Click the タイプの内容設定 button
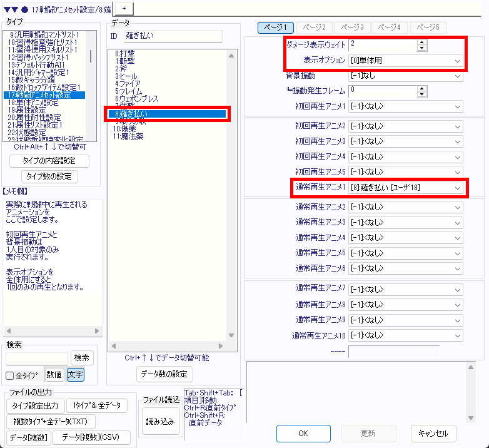 [50, 161]
